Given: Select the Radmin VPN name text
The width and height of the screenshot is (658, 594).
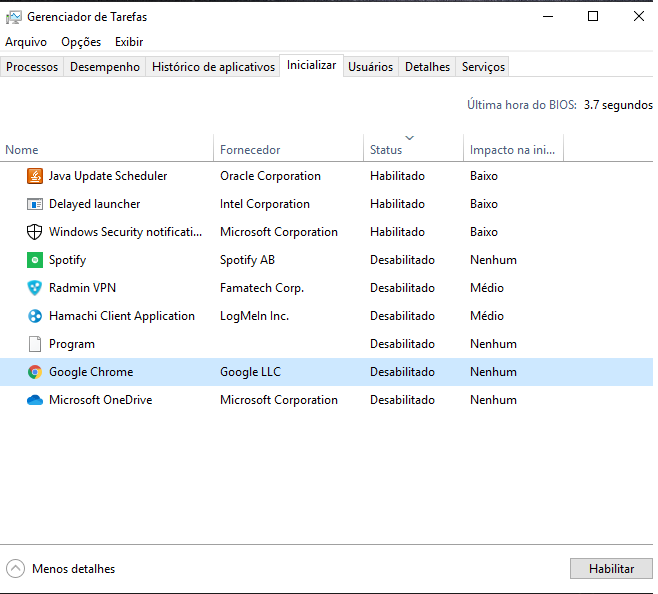Looking at the screenshot, I should (x=82, y=288).
